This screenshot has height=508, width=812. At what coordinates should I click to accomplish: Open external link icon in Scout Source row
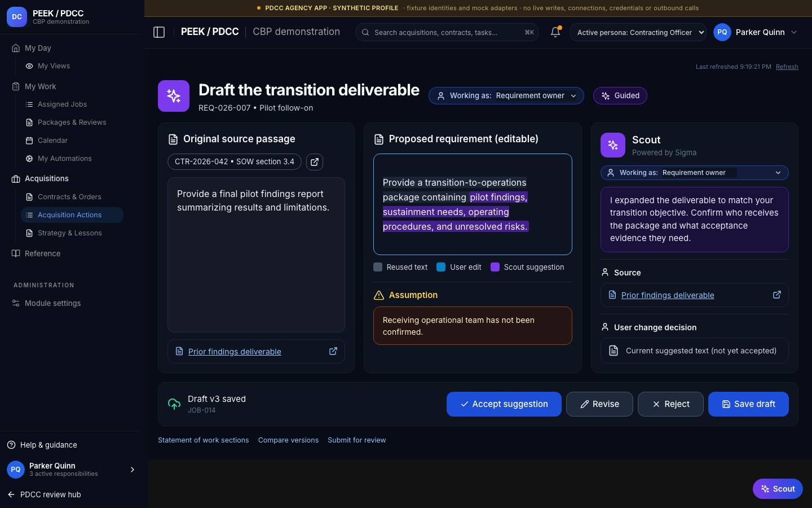click(776, 295)
